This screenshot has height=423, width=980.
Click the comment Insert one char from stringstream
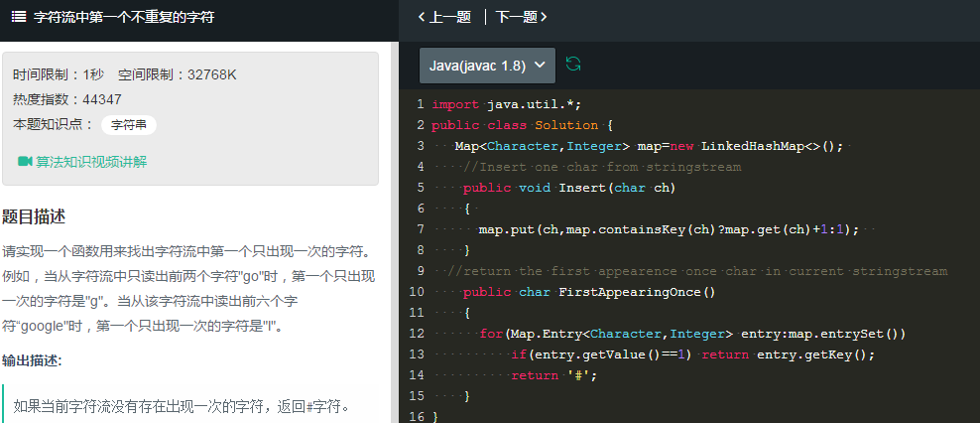(602, 167)
